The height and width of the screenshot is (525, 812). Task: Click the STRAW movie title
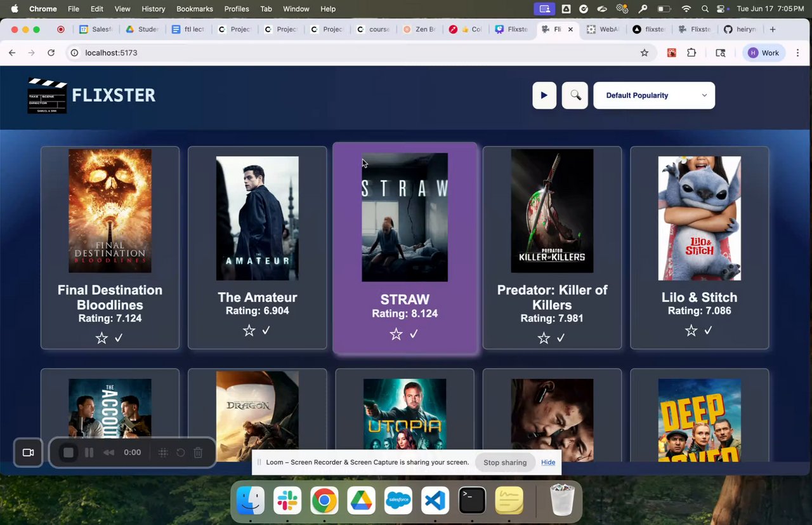pos(405,300)
